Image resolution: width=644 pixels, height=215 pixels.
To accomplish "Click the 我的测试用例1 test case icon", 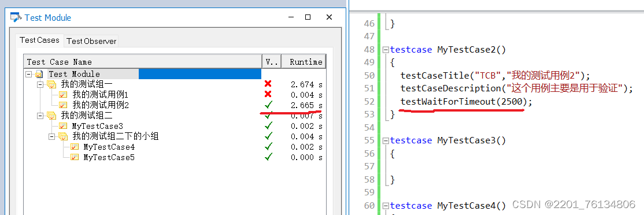I will [x=63, y=95].
